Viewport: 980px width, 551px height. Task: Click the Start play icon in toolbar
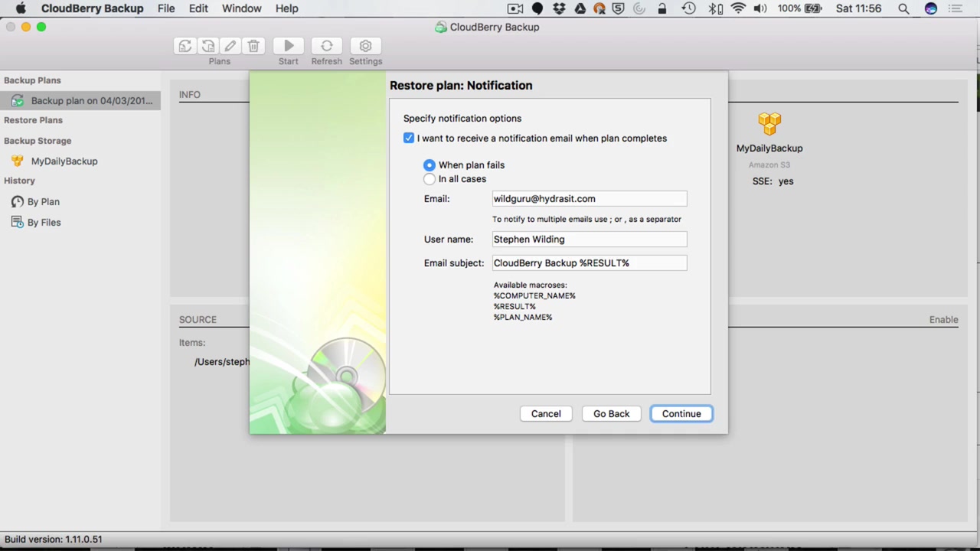tap(289, 46)
